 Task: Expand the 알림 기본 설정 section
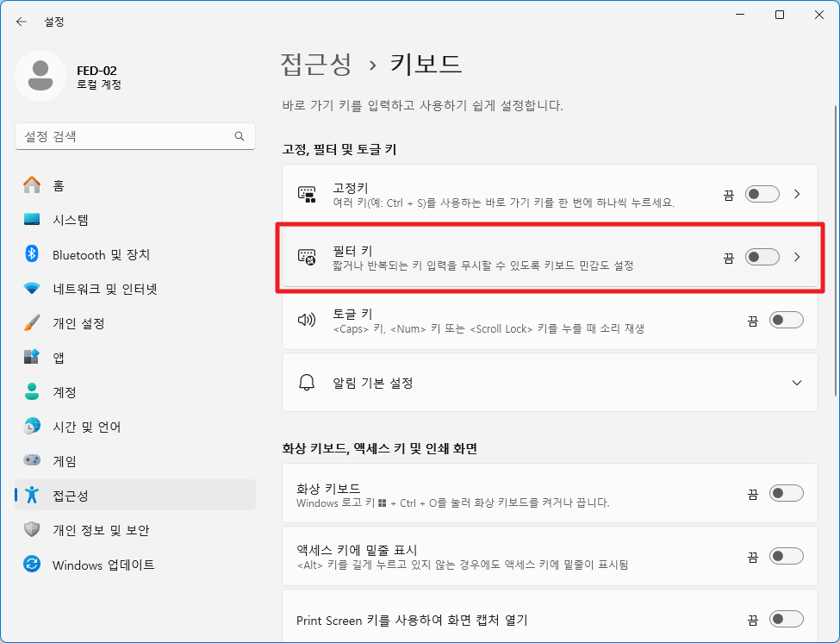pos(797,383)
